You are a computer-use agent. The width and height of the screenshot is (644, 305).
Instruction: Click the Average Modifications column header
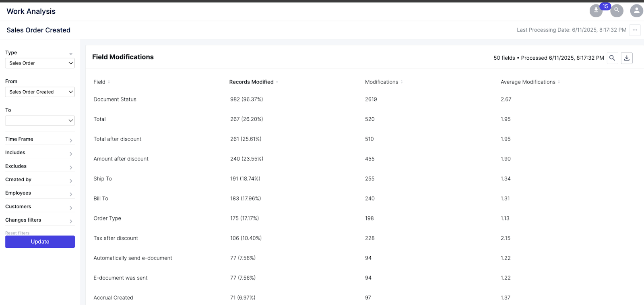[528, 82]
